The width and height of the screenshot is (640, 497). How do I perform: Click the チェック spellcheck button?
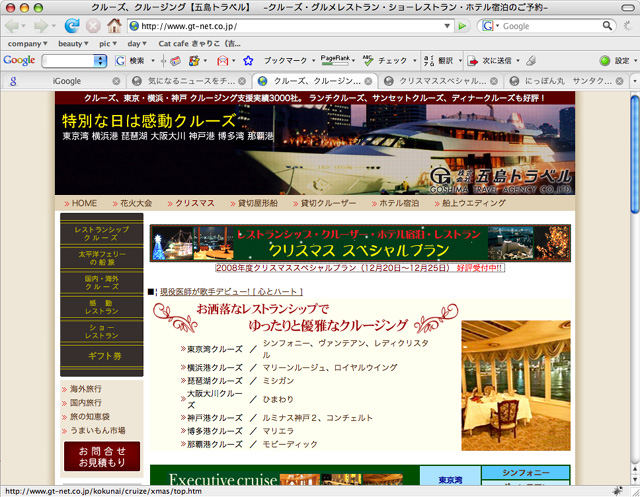385,61
